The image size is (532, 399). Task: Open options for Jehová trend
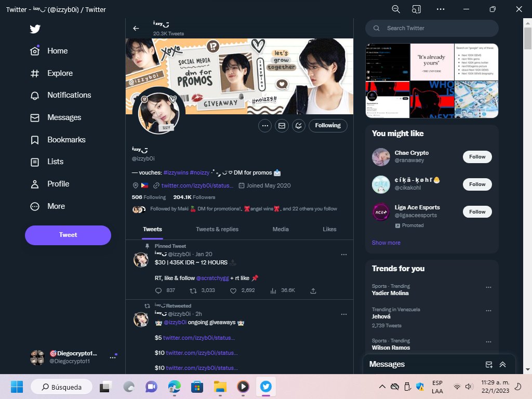(x=488, y=311)
